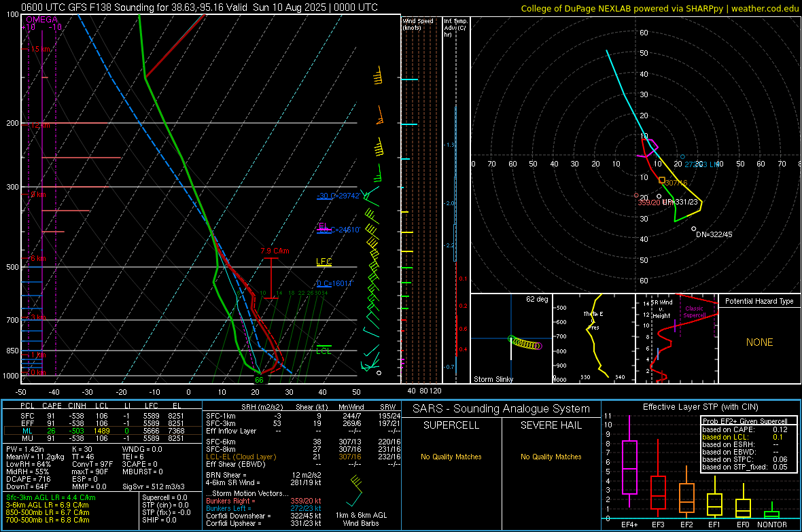Select the SFC parcel row

coord(103,416)
